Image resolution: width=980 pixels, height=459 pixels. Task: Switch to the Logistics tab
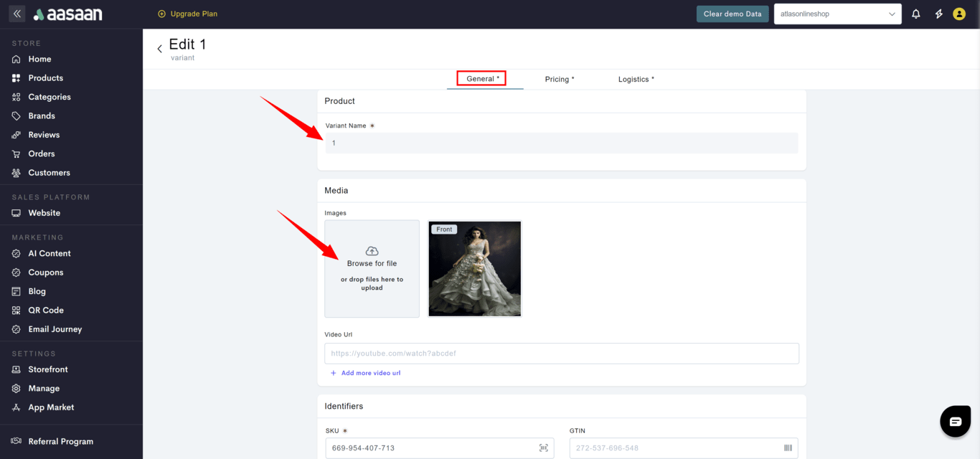click(x=636, y=79)
